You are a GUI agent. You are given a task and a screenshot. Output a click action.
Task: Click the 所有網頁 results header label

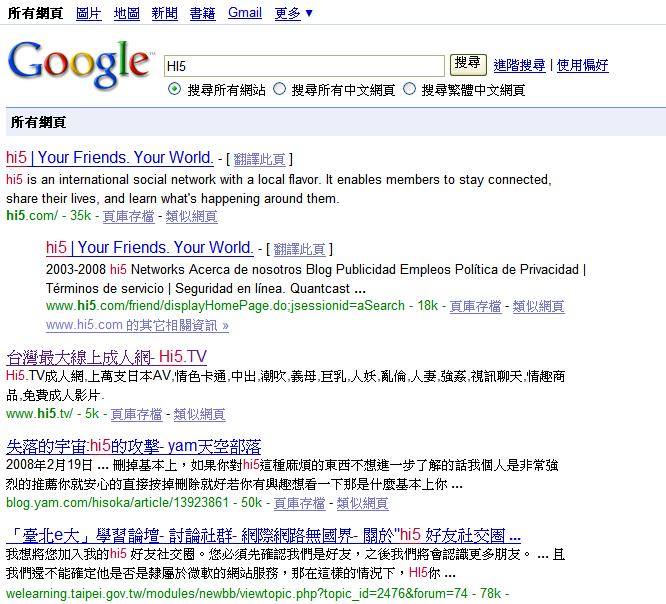38,122
